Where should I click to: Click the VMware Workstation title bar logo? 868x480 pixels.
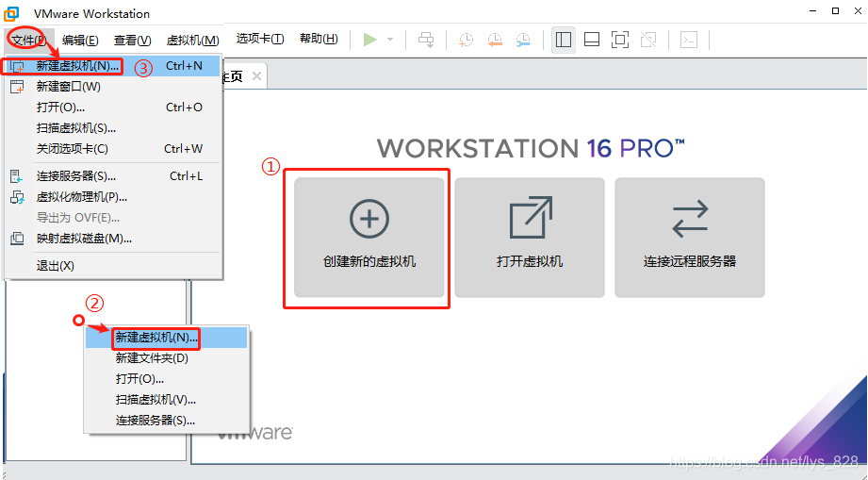click(x=11, y=13)
